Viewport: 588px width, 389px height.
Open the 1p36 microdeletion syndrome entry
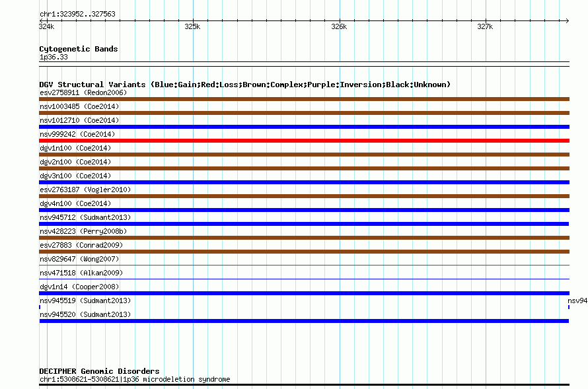[135, 379]
